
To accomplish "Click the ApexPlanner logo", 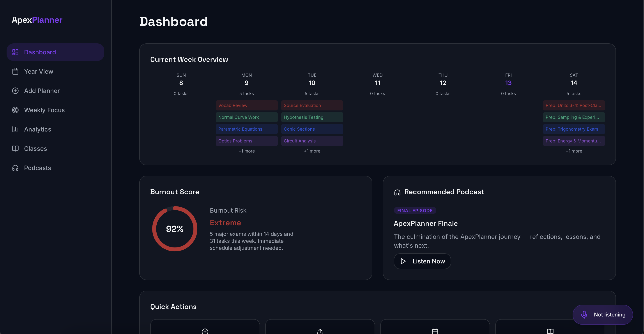I will coord(37,20).
